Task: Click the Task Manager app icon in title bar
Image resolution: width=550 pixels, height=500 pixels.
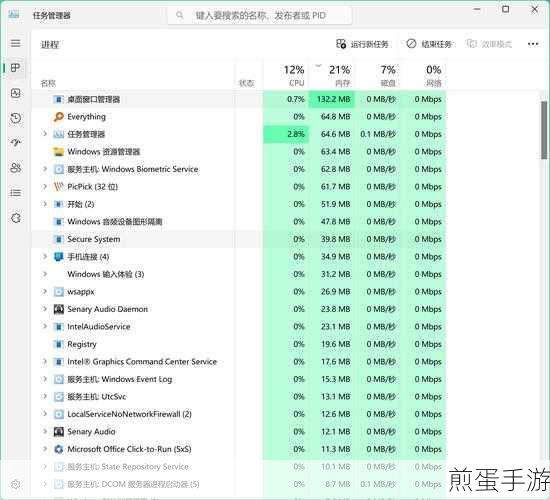Action: point(14,15)
